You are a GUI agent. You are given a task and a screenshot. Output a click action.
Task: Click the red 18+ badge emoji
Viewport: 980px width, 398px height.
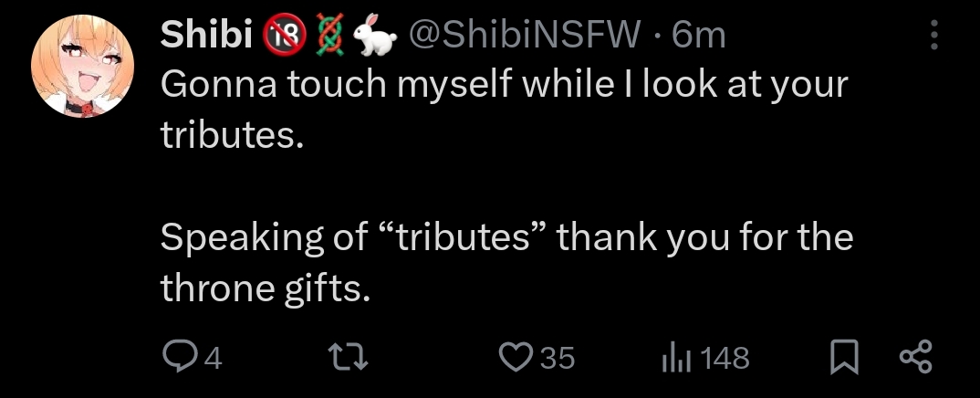(x=281, y=36)
